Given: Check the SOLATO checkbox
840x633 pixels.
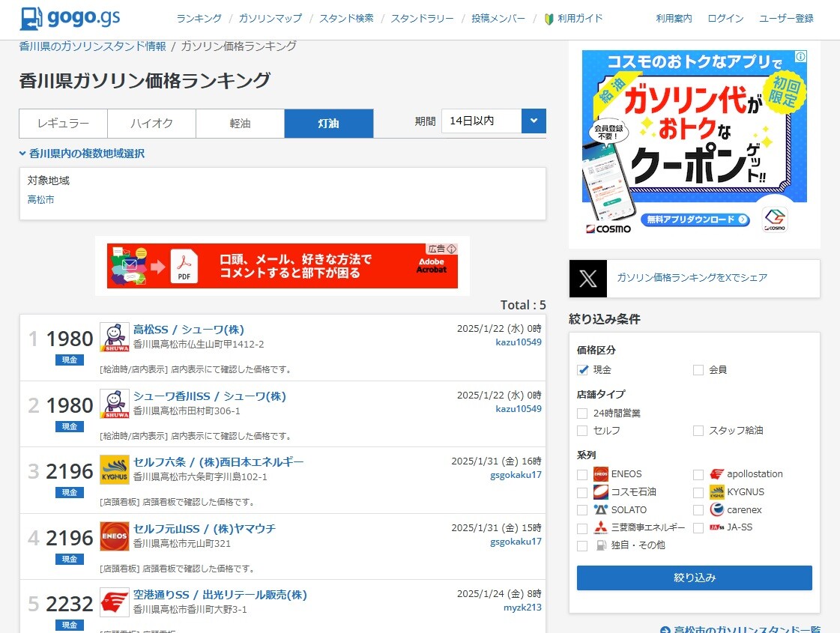Looking at the screenshot, I should (x=582, y=510).
